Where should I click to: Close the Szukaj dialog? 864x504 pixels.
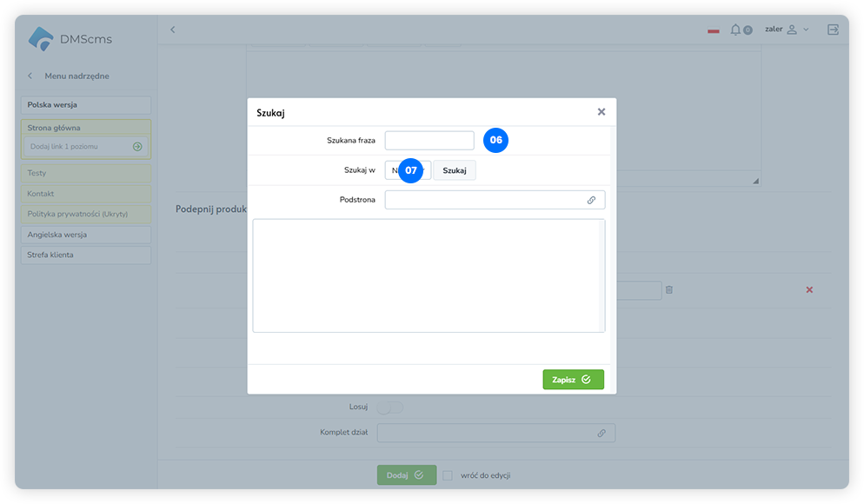pyautogui.click(x=601, y=112)
